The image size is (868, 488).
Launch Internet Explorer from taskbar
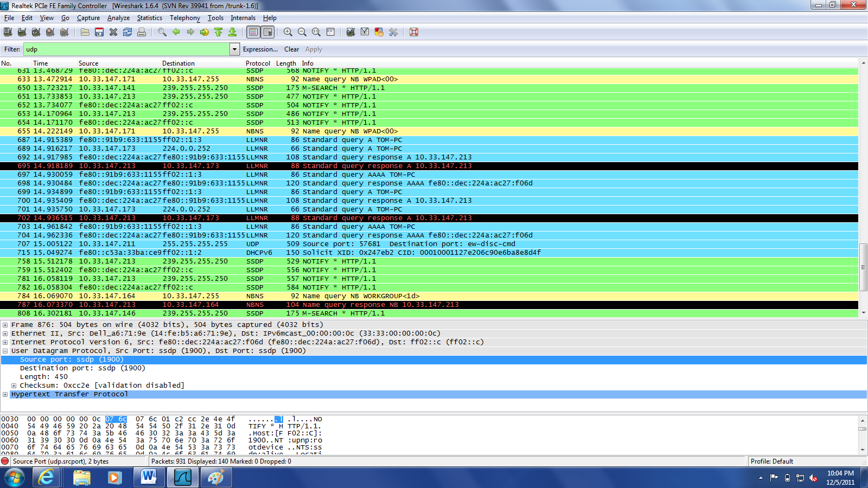click(47, 478)
